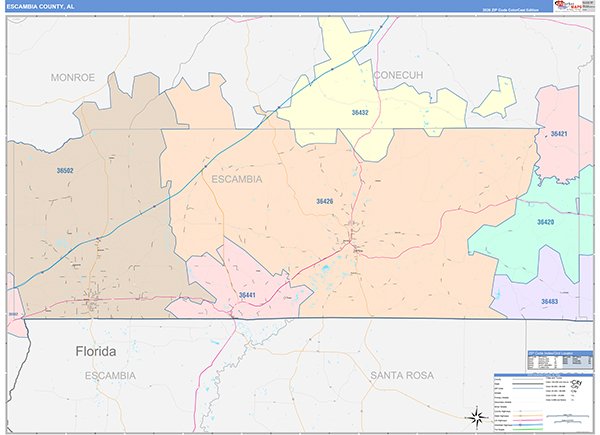Screen dimensions: 600x435
Task: Click the ESCAMBIA label below Florida
Action: [x=110, y=376]
